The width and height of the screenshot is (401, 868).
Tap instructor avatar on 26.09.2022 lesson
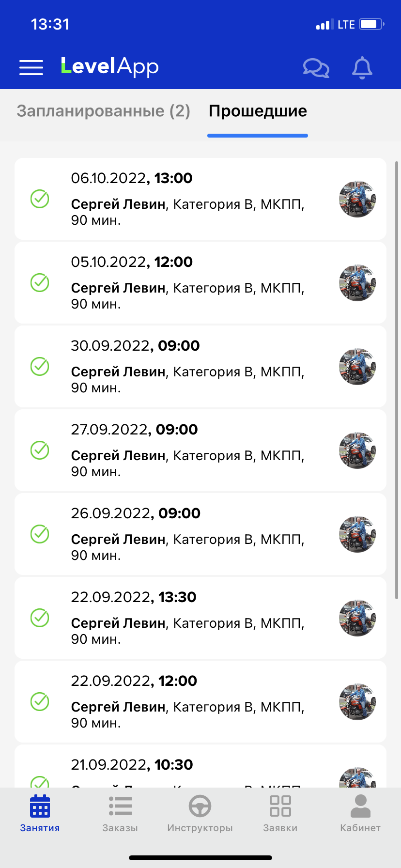(x=357, y=534)
